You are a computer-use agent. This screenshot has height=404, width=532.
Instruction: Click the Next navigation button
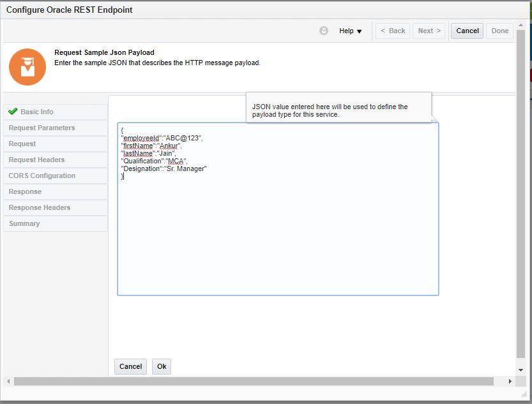click(x=429, y=31)
